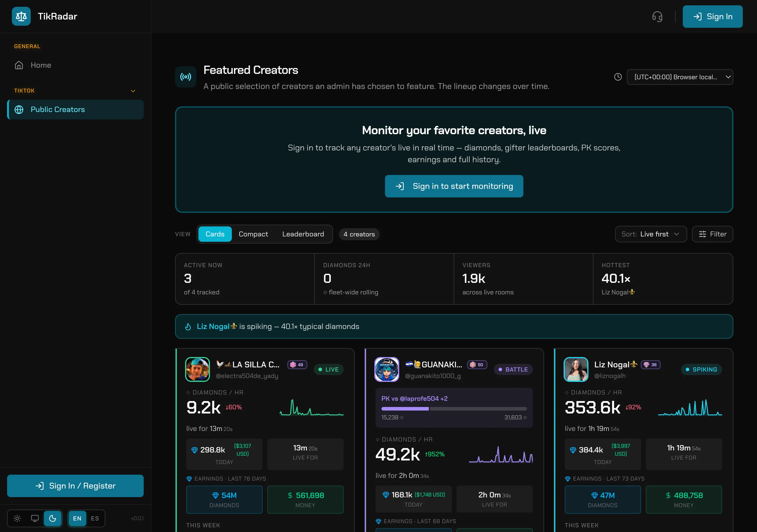Switch to light theme with the sun icon
Viewport: 757px width, 532px height.
17,518
